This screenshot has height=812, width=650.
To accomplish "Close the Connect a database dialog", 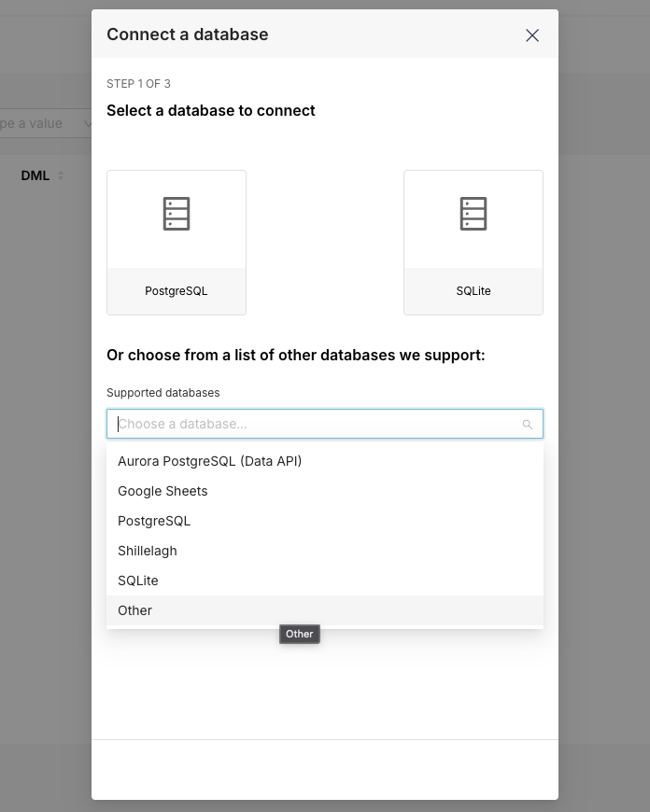I will pyautogui.click(x=532, y=35).
